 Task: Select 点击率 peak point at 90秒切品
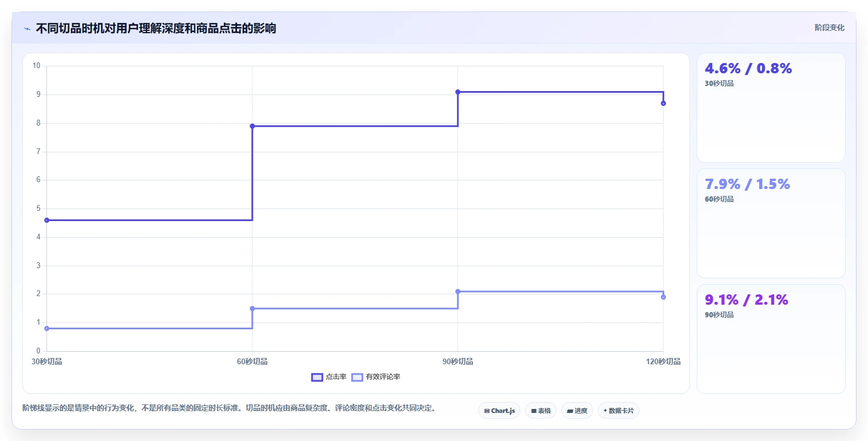click(457, 92)
